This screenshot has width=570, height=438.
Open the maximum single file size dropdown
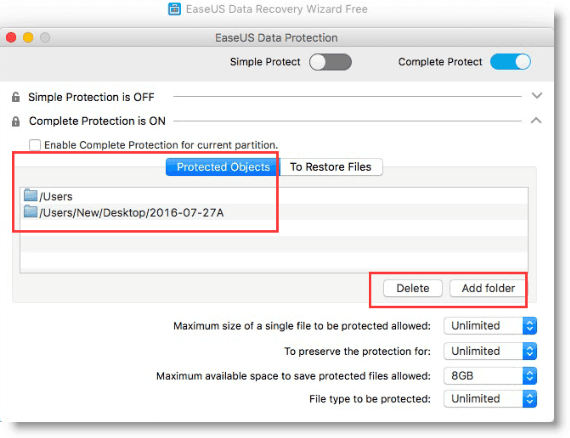490,326
